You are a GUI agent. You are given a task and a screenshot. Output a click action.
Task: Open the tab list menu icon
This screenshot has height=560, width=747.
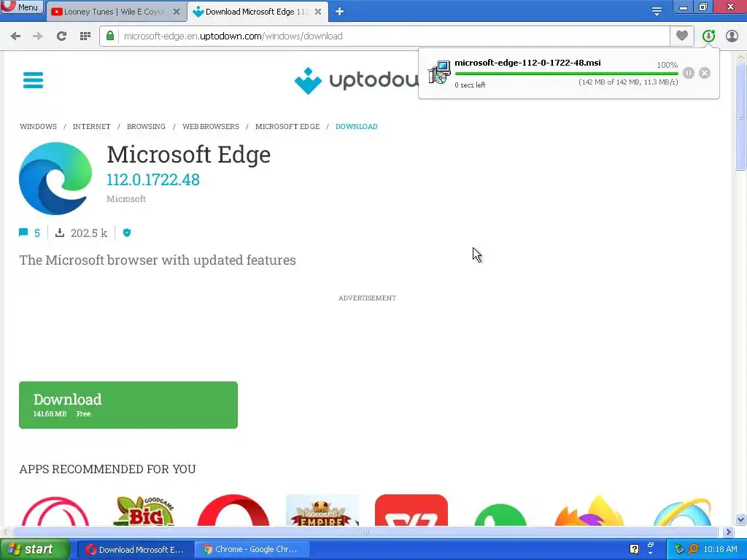[x=657, y=12]
